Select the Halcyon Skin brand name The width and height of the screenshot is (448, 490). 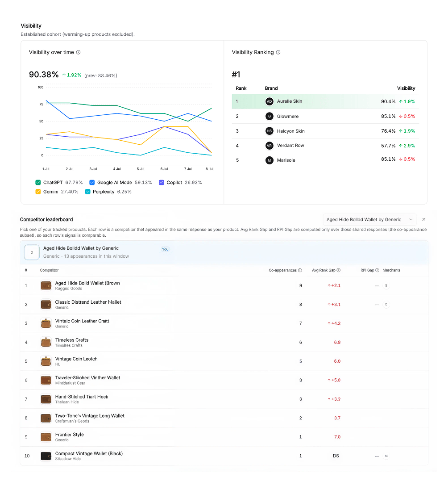(x=290, y=131)
